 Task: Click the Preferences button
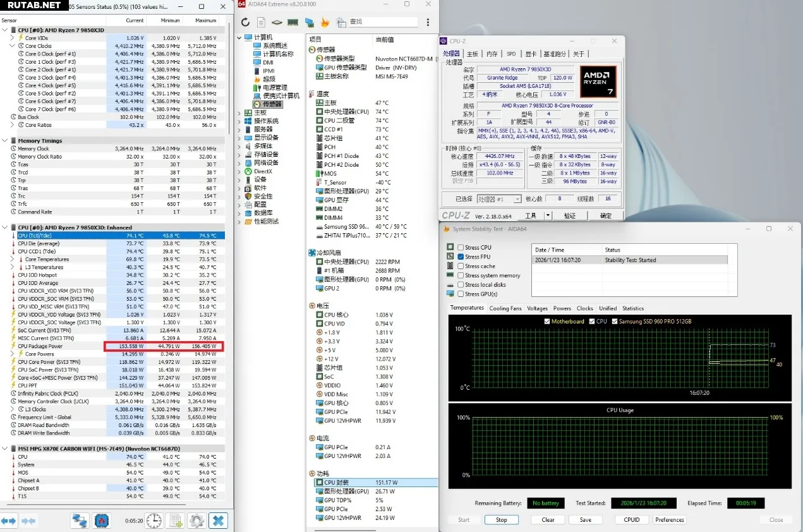click(x=669, y=520)
